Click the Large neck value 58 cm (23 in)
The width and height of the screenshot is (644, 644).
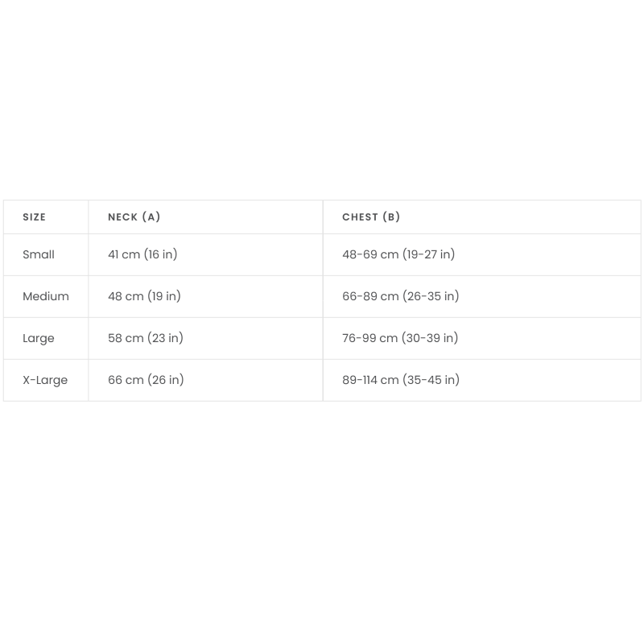[146, 338]
